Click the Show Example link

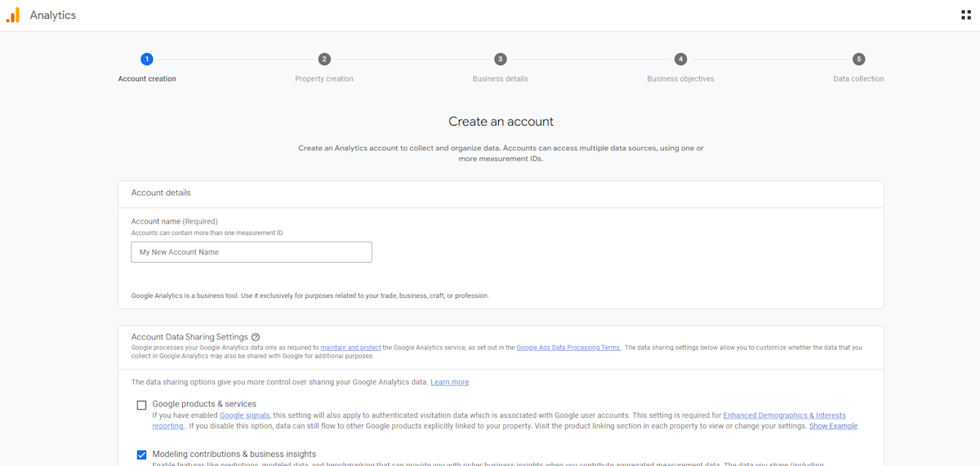(x=833, y=426)
